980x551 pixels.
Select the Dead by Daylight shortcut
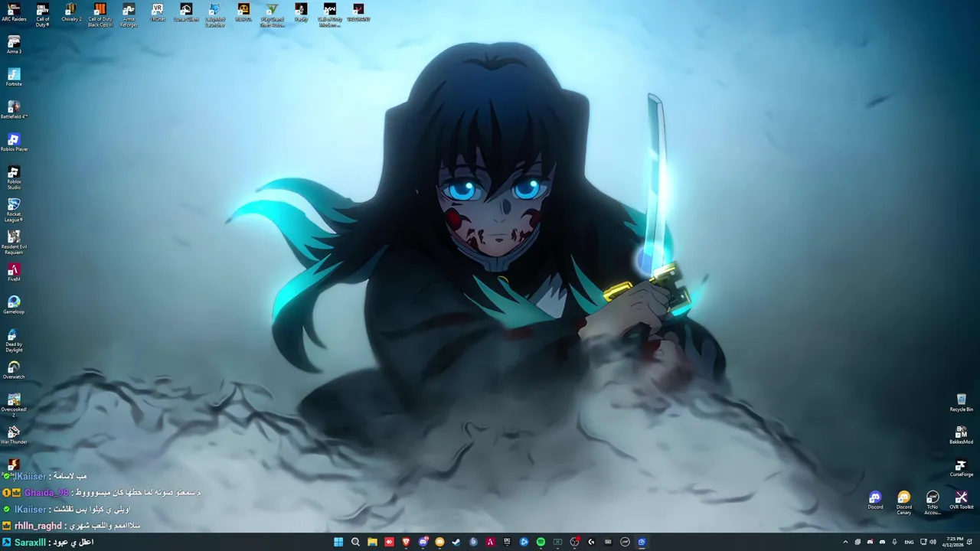pos(14,341)
